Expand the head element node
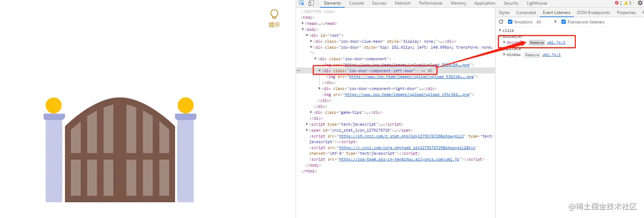The width and height of the screenshot is (644, 218). point(303,23)
